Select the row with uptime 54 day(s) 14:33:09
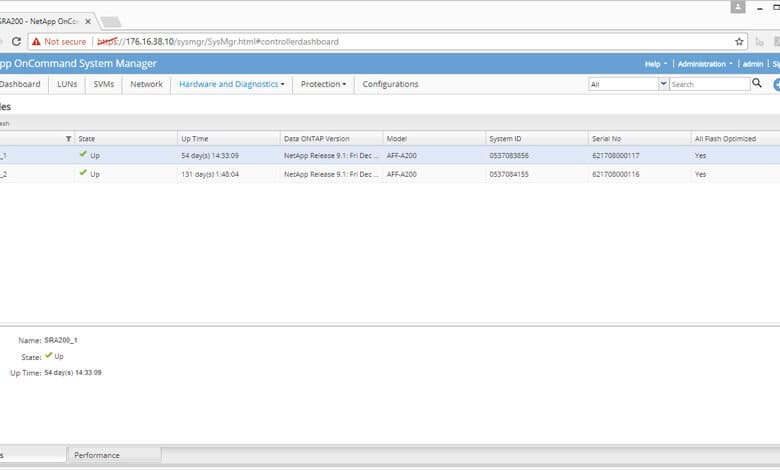The width and height of the screenshot is (780, 470). (x=390, y=155)
